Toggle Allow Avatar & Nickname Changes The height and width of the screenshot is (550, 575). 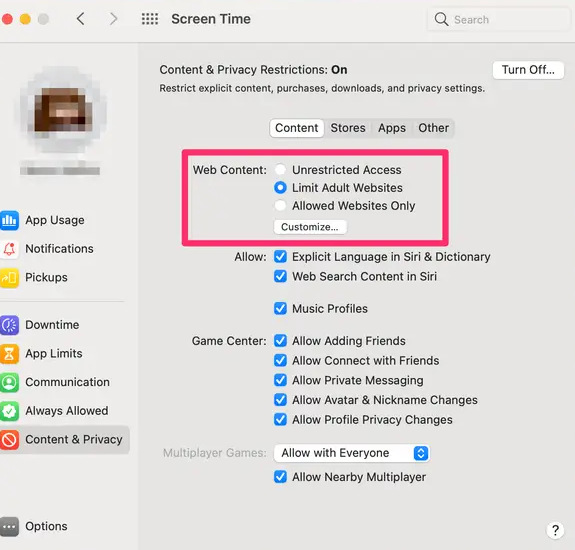click(x=281, y=399)
